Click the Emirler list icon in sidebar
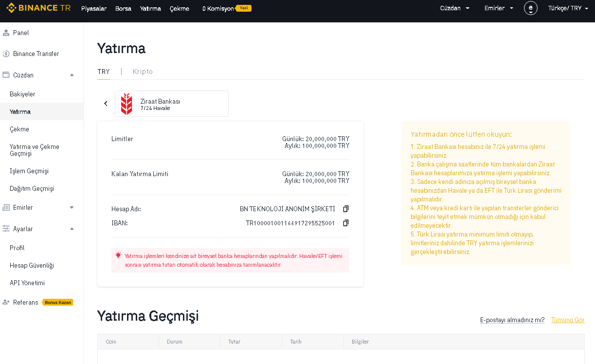Viewport: 595px width, 364px height. [x=6, y=207]
